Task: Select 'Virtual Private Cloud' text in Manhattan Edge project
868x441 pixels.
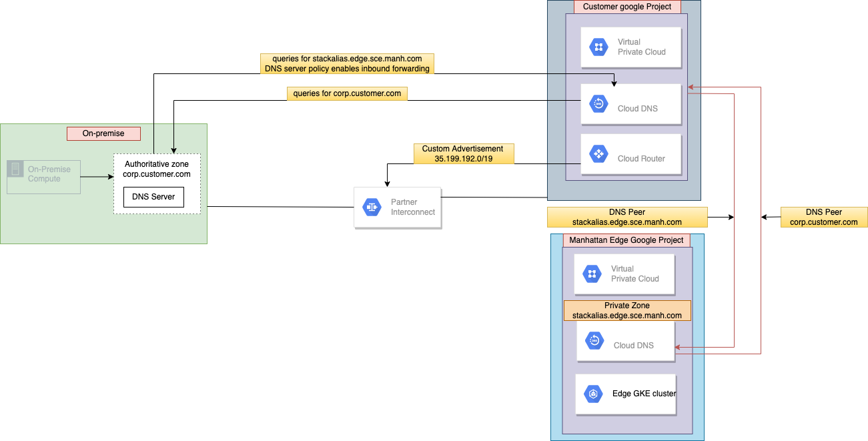Action: point(635,274)
